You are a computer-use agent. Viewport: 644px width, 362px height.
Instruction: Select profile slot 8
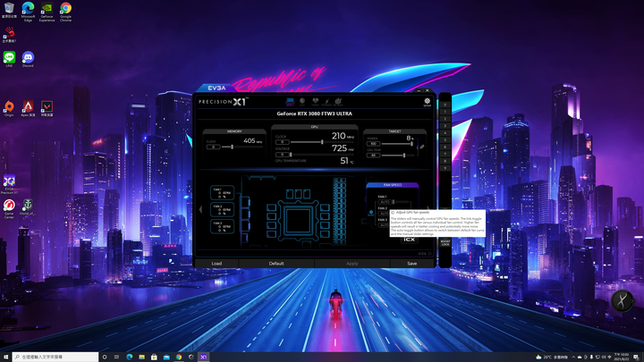445,161
